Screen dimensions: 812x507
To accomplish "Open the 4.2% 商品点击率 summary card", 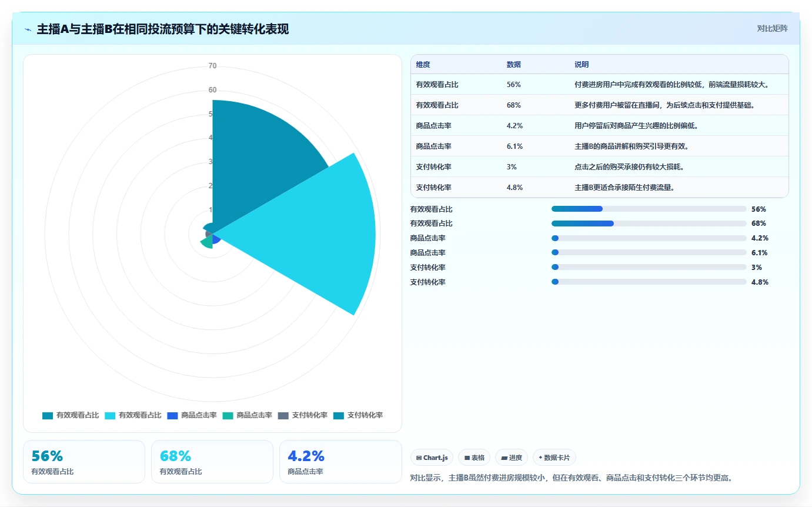I will (x=340, y=462).
